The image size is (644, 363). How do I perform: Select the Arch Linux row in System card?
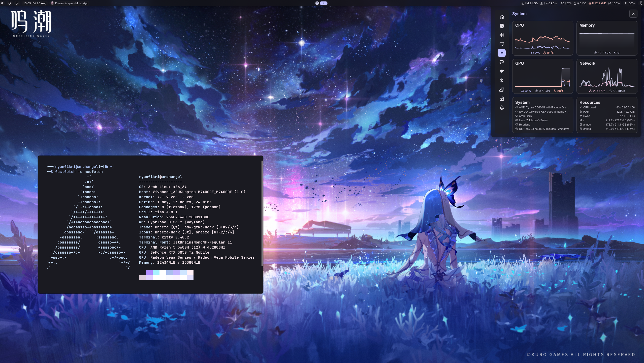pyautogui.click(x=542, y=116)
